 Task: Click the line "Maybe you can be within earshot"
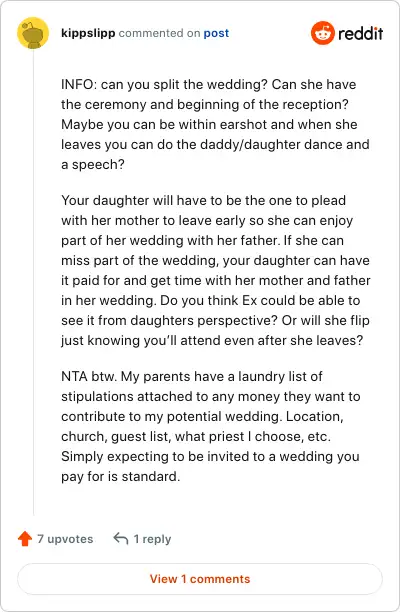pos(209,124)
